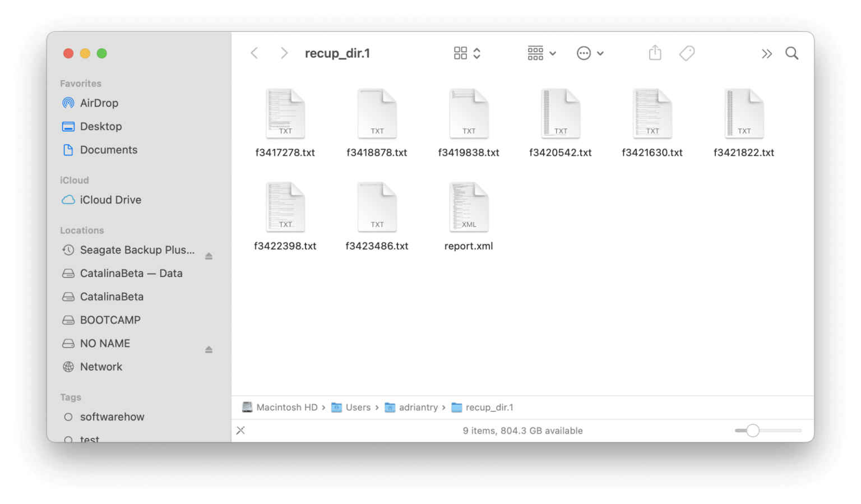Viewport: 861px width, 504px height.
Task: Select the Network location icon
Action: pyautogui.click(x=101, y=367)
